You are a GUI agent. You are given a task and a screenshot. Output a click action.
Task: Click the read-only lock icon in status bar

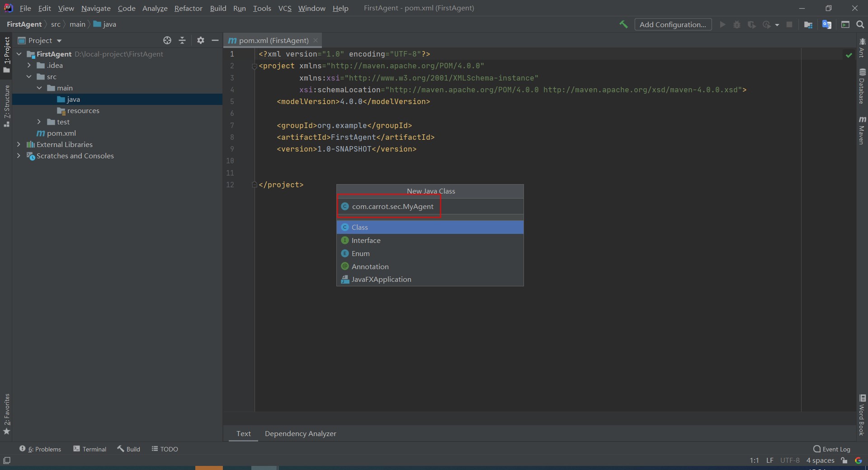(x=844, y=461)
